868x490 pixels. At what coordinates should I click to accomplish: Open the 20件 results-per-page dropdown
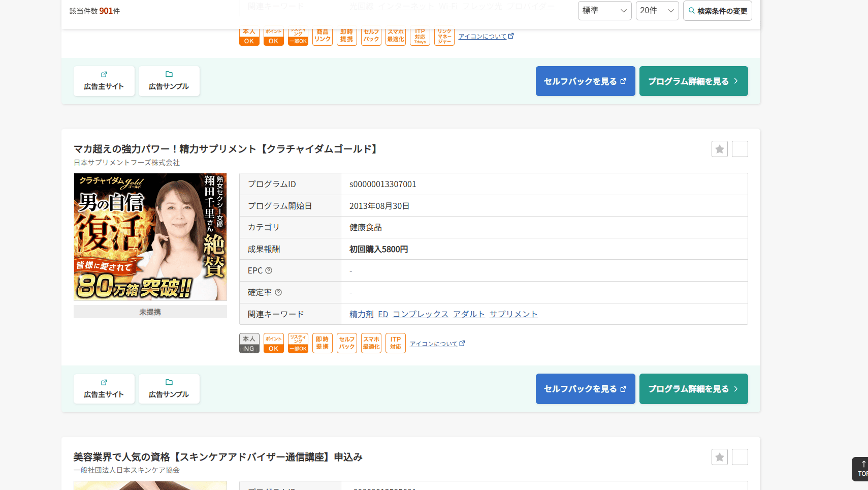(657, 11)
